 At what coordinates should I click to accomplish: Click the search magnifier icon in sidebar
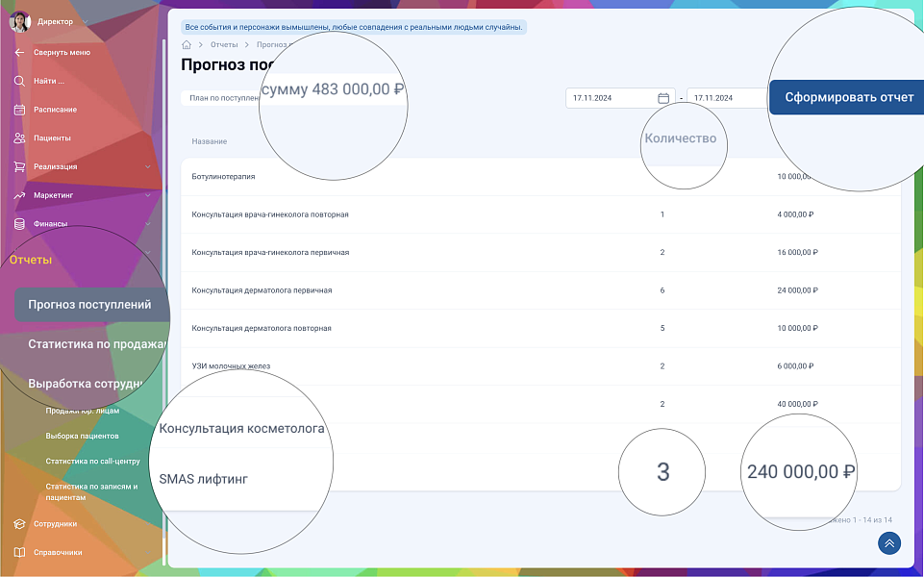coord(19,81)
